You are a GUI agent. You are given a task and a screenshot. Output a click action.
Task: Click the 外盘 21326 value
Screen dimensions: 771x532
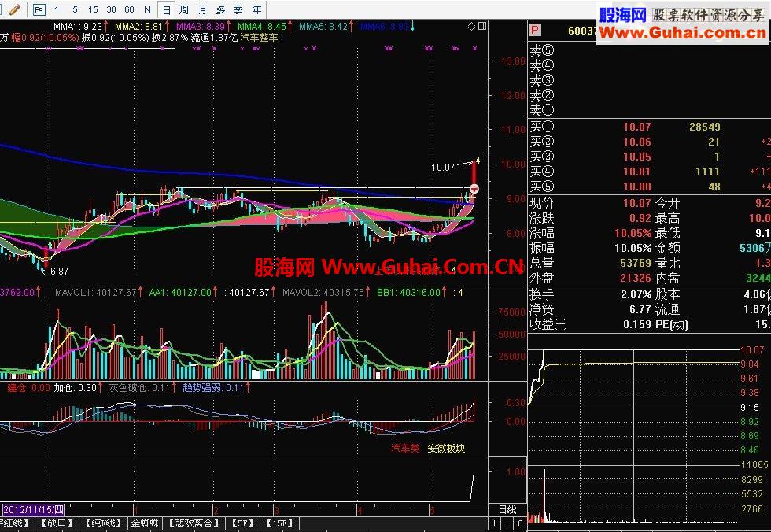636,279
